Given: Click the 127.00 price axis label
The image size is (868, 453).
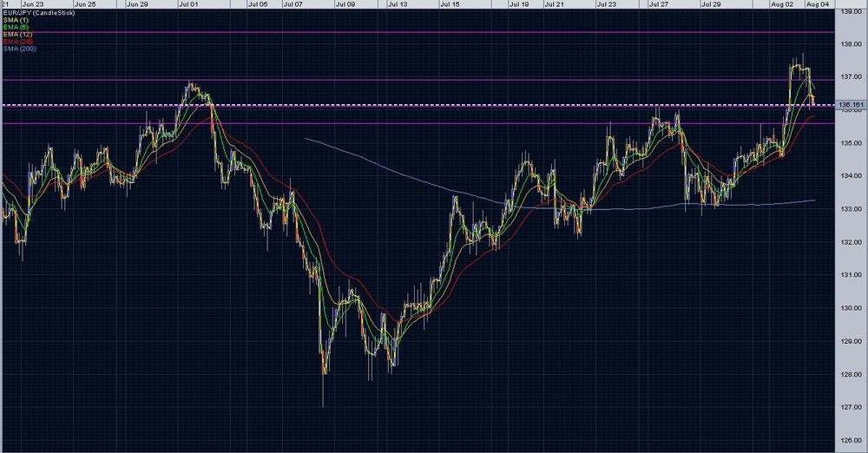Looking at the screenshot, I should tap(852, 407).
